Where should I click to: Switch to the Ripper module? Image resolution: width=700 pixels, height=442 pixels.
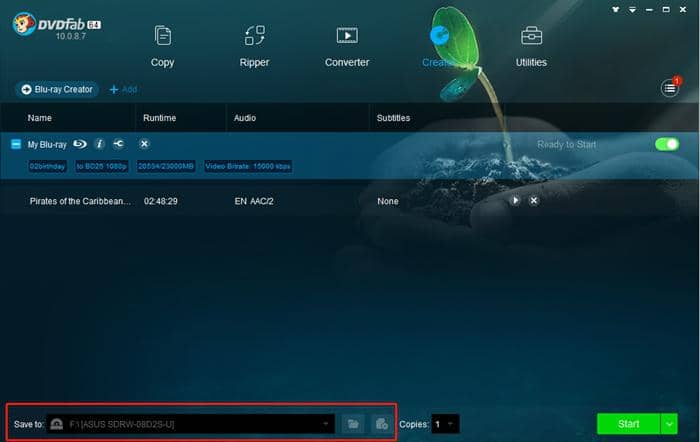point(254,46)
